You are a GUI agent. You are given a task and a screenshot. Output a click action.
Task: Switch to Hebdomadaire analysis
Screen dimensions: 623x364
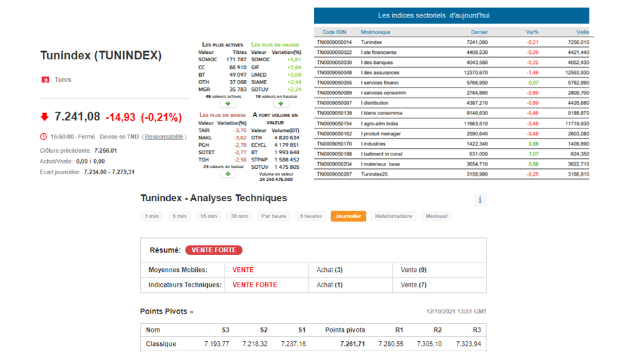coord(393,216)
